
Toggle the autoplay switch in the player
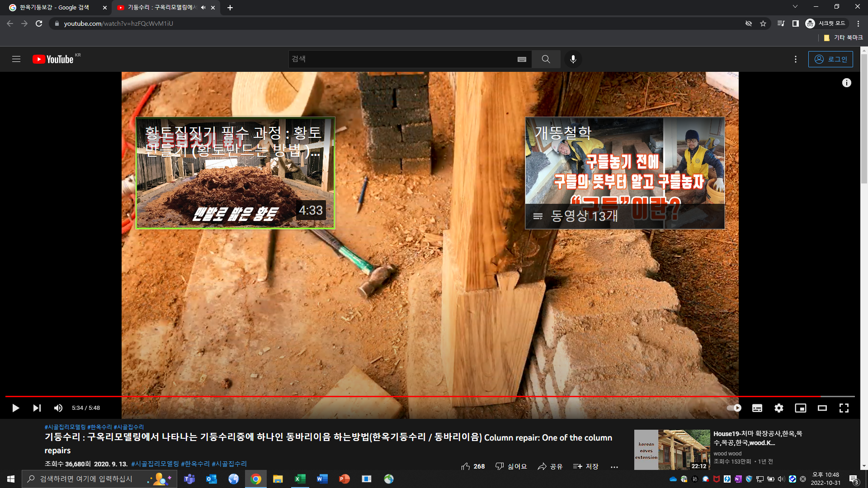734,408
